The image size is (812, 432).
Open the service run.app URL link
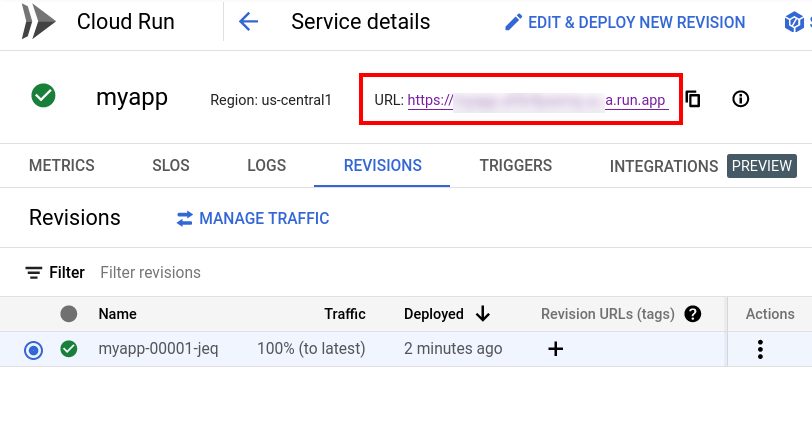538,100
